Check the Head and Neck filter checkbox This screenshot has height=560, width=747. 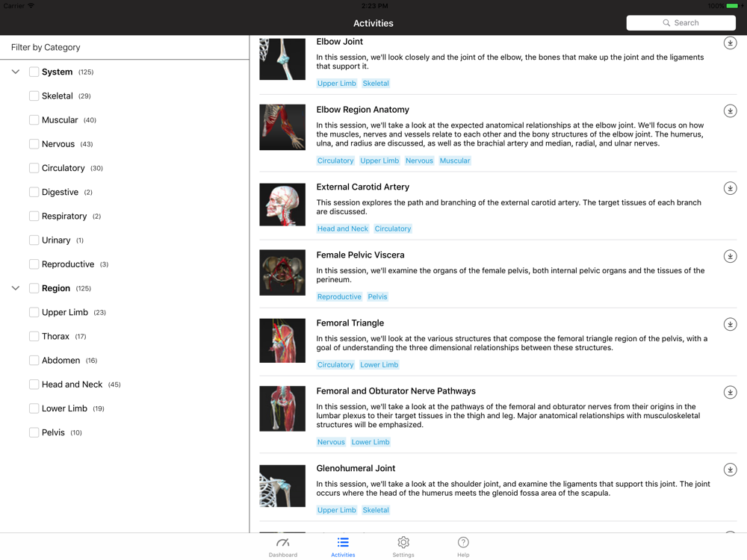coord(34,385)
